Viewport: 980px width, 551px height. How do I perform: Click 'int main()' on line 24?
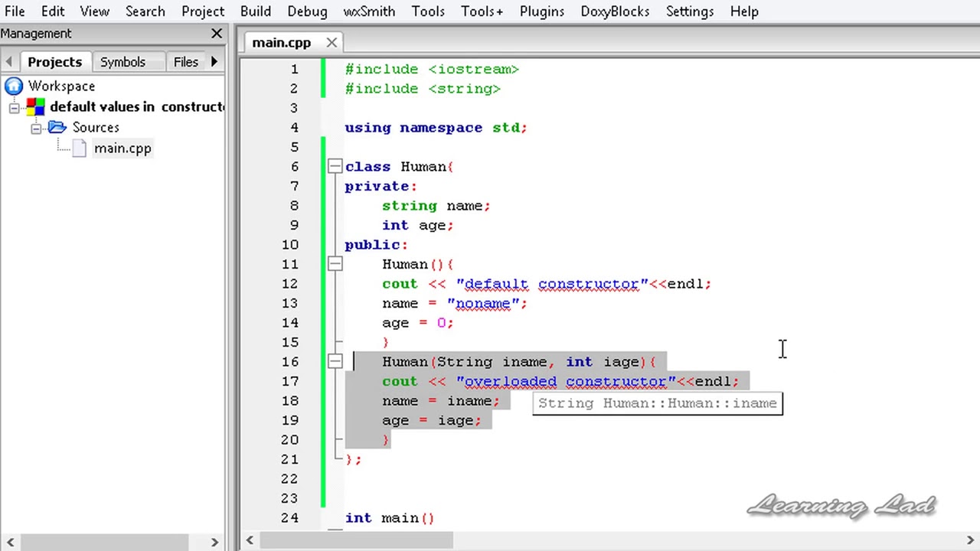pos(390,518)
